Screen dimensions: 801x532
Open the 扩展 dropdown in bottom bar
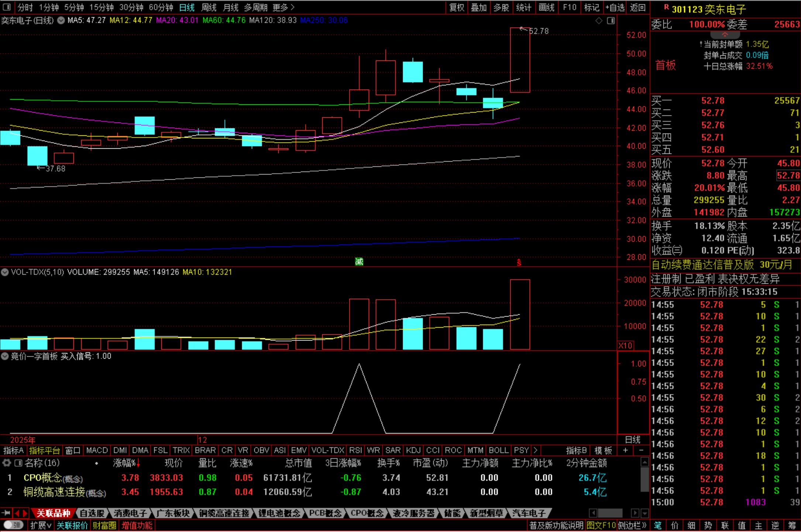(x=41, y=525)
